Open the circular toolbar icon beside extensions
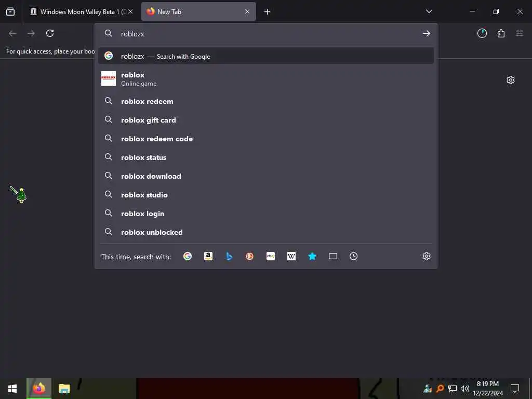 pos(482,33)
